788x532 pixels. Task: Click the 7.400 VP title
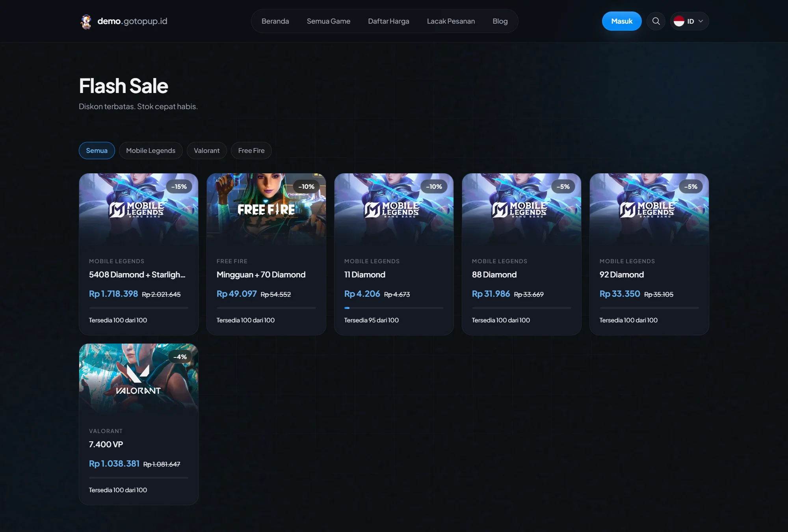pos(106,445)
